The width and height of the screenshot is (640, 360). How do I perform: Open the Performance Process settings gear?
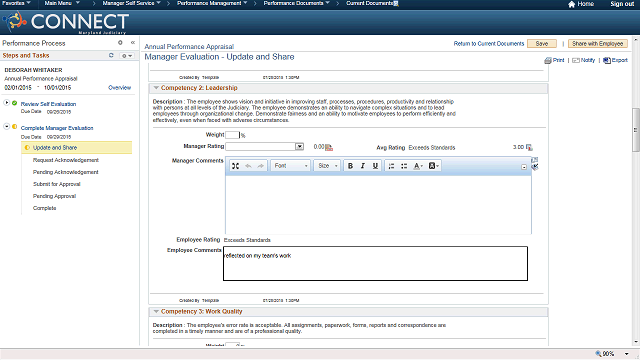click(120, 42)
